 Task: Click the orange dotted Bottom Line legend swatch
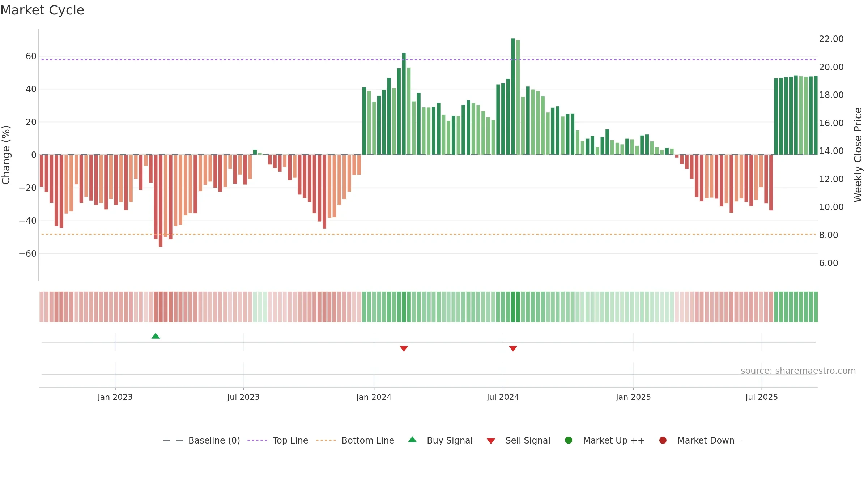(326, 440)
